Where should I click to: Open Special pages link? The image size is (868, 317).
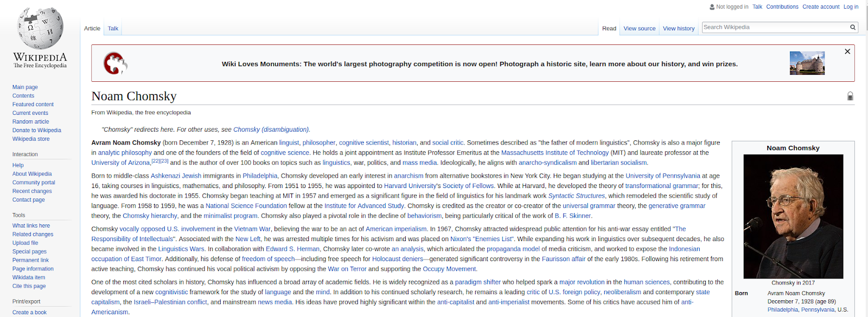point(29,252)
